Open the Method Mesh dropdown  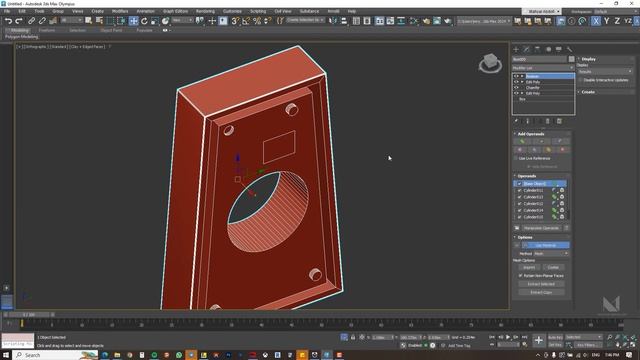(x=551, y=253)
